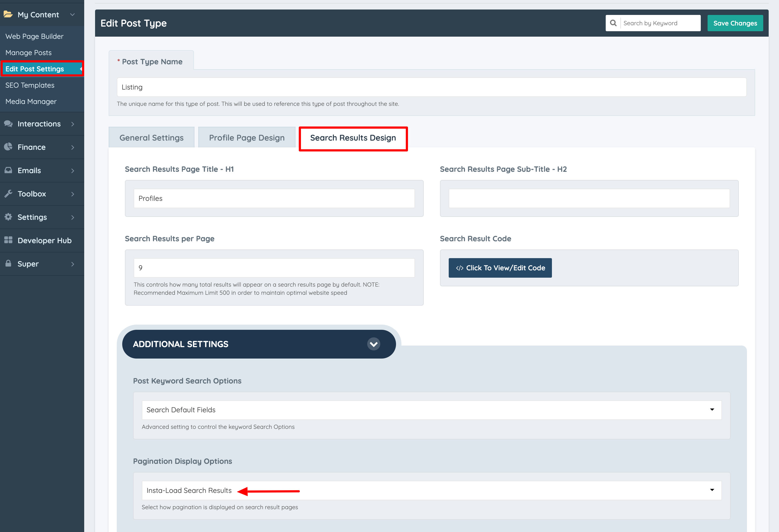Image resolution: width=779 pixels, height=532 pixels.
Task: Click the Finance pie chart icon
Action: pos(8,147)
